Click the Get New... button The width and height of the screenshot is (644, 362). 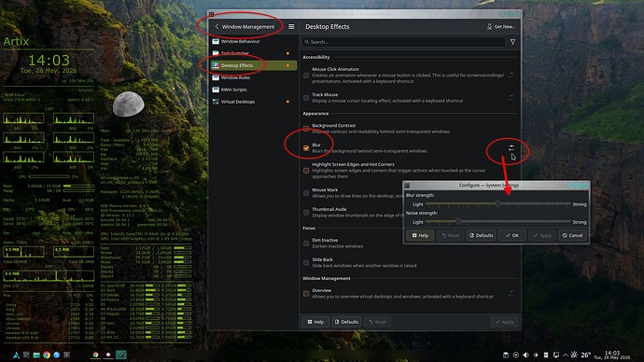pos(501,27)
